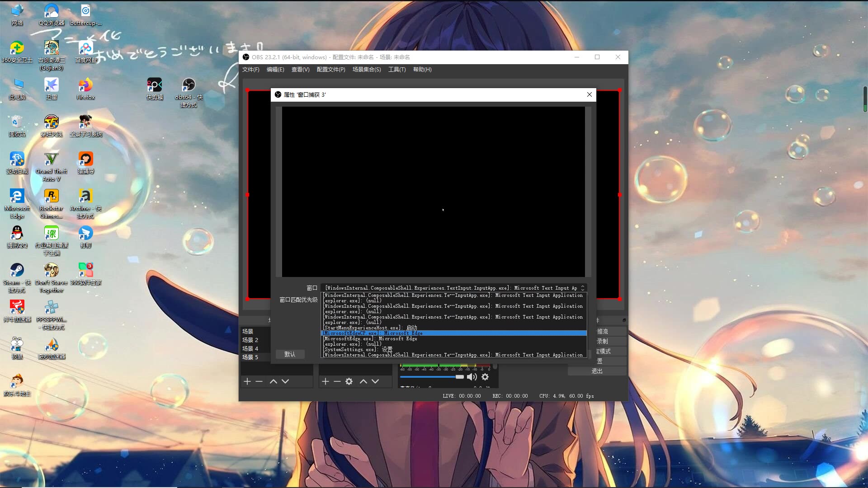Open the 古剑奇谭三 (Gujian3) desktop icon
The height and width of the screenshot is (488, 868).
point(52,56)
